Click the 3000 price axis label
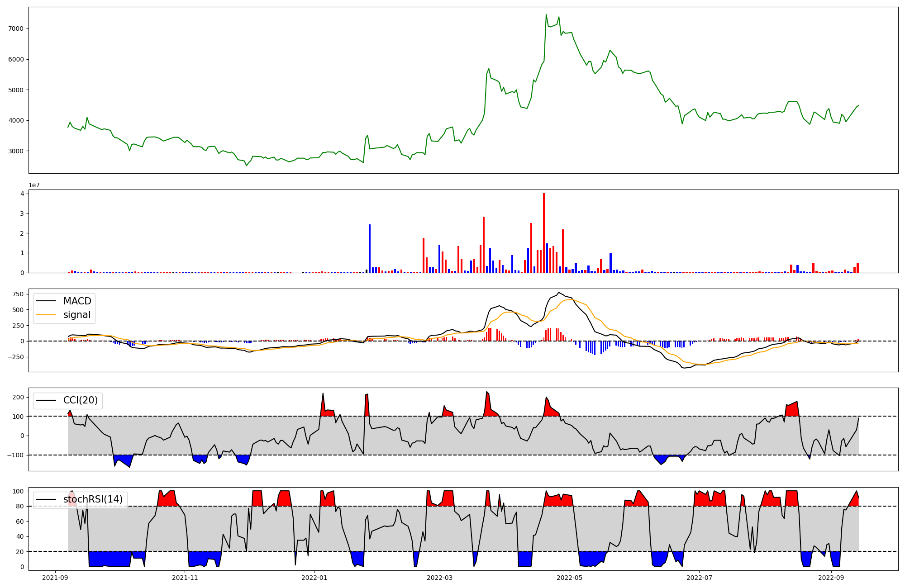The image size is (905, 588). click(16, 151)
